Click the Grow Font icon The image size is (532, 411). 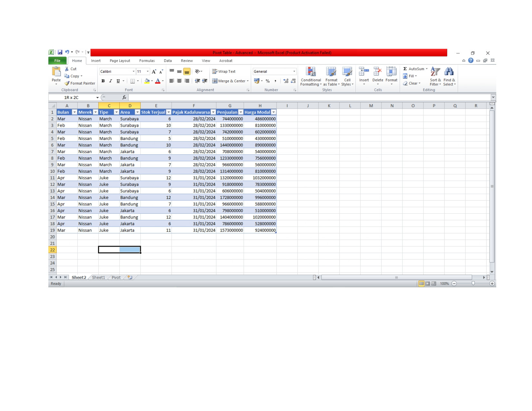point(154,72)
